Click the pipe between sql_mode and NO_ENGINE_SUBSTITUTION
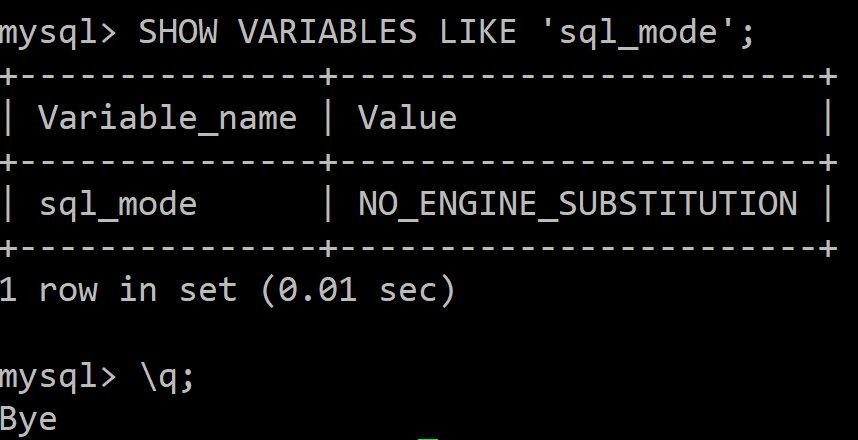Viewport: 858px width, 440px height. pos(328,204)
